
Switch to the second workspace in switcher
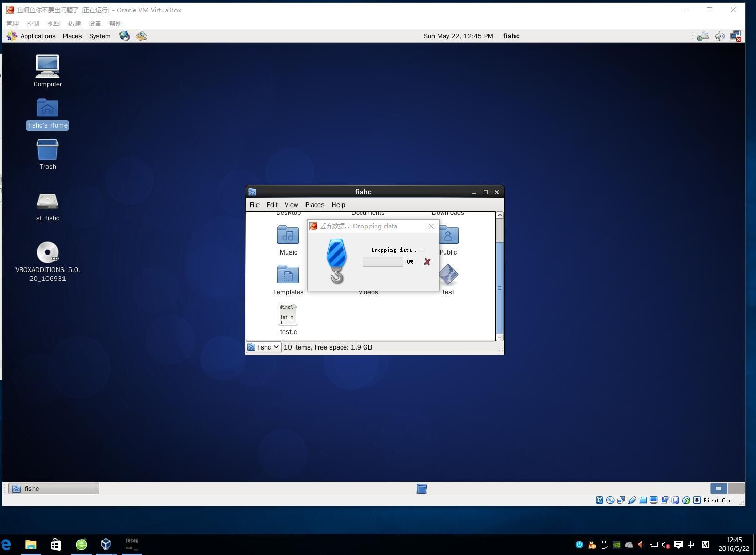click(736, 488)
